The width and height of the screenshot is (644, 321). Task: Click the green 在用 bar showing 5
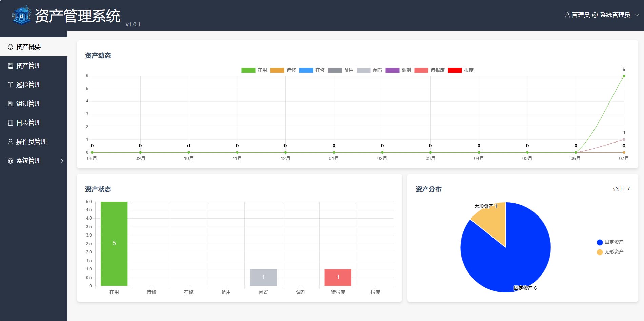(x=114, y=244)
